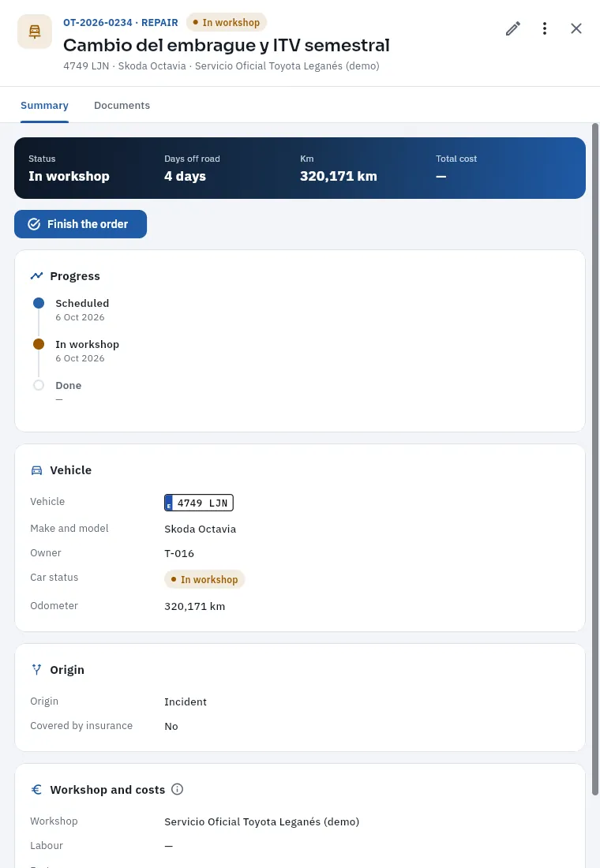Click the Origin value Incident
The image size is (600, 868).
[x=185, y=702]
